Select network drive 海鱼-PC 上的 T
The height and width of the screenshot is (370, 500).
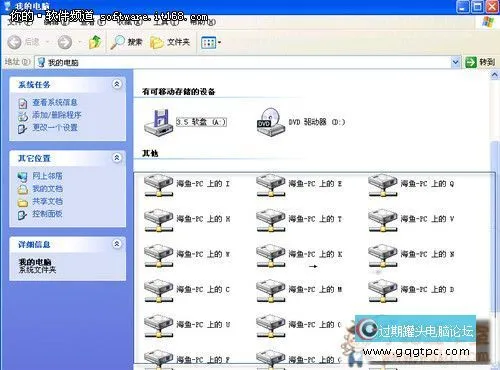(299, 220)
